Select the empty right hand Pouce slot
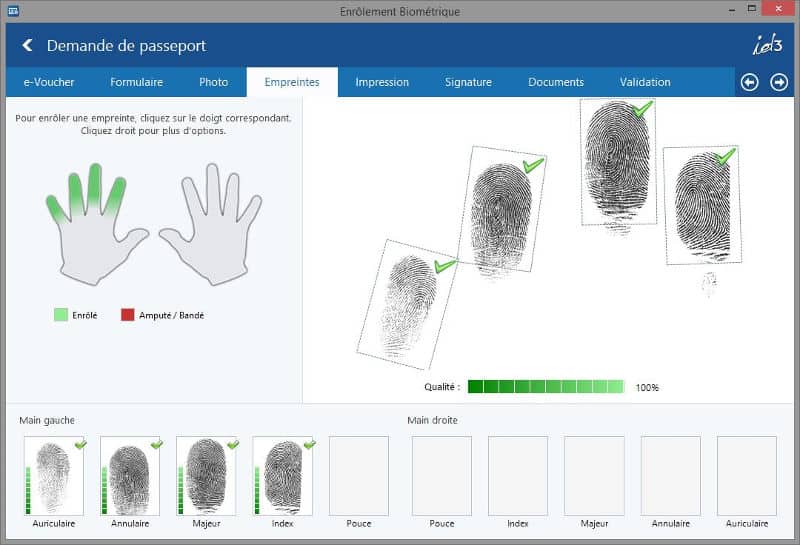Viewport: 800px width, 545px height. [442, 476]
